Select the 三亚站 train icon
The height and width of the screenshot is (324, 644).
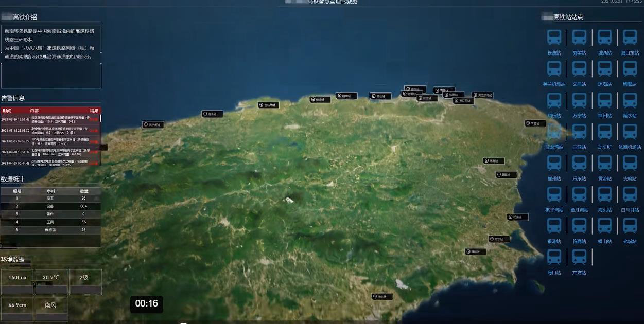pyautogui.click(x=579, y=132)
